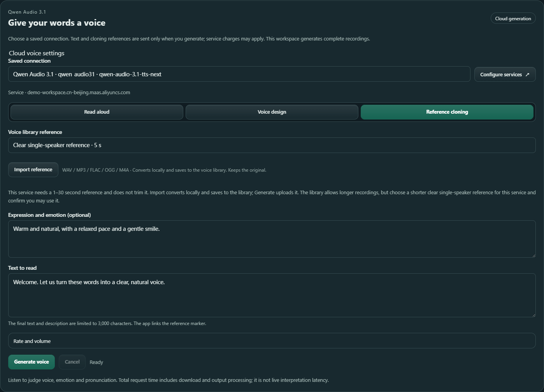Click the arrow icon in Configure services
Viewport: 544px width, 392px height.
click(x=527, y=75)
